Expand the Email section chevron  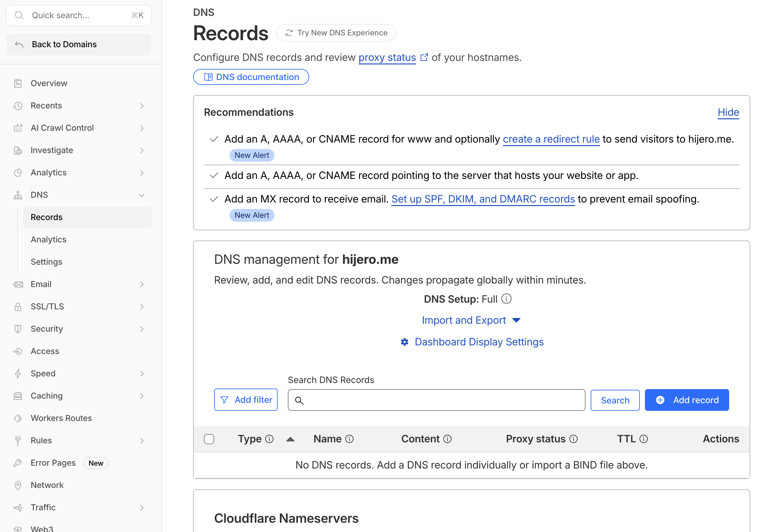(142, 284)
